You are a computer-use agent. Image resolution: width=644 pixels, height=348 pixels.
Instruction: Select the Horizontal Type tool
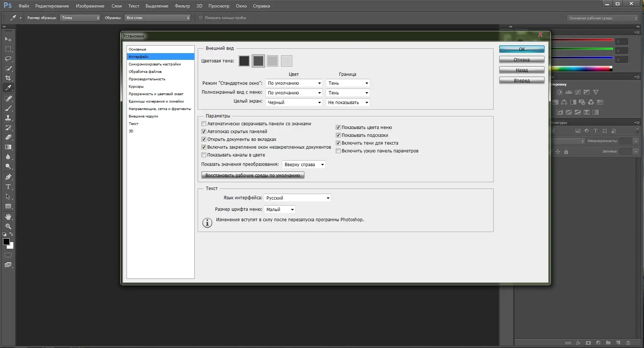click(8, 187)
